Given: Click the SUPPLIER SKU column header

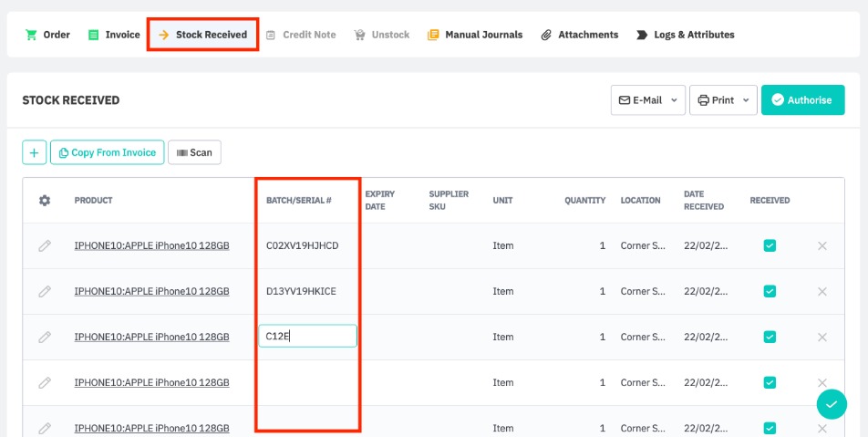Looking at the screenshot, I should pos(449,201).
